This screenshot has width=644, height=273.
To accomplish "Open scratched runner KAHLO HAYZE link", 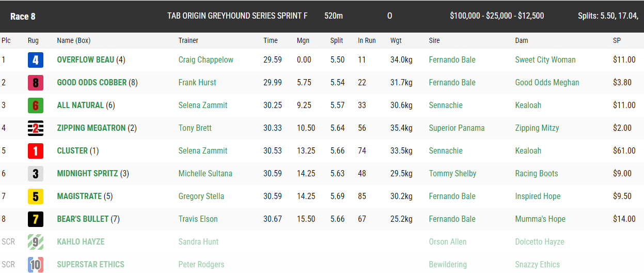I will click(x=81, y=242).
